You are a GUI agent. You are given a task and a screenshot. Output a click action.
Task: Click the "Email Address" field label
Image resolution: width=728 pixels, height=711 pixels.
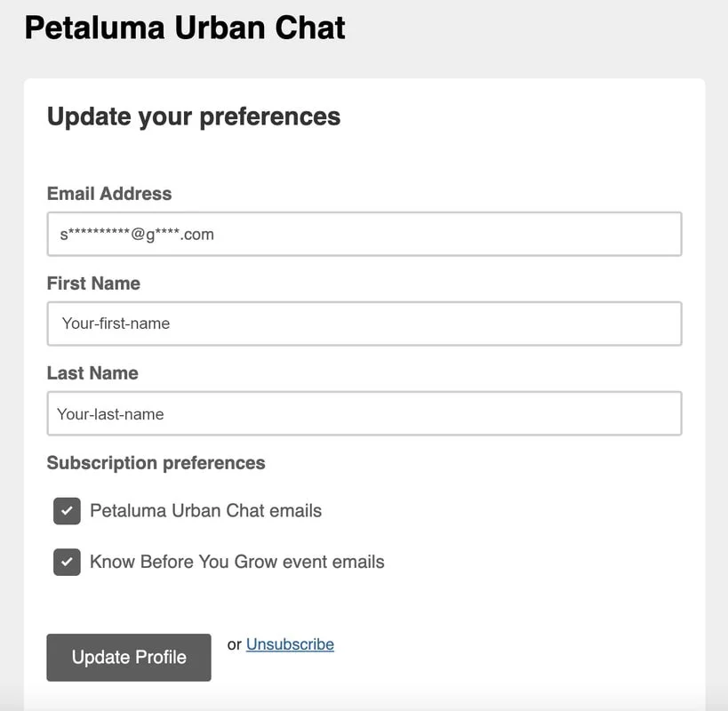coord(109,194)
